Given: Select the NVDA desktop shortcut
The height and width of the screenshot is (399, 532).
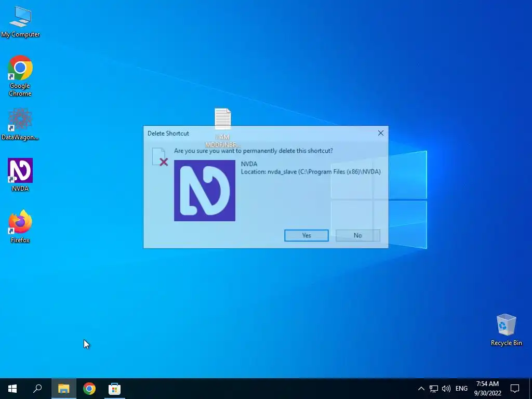Looking at the screenshot, I should pos(20,175).
